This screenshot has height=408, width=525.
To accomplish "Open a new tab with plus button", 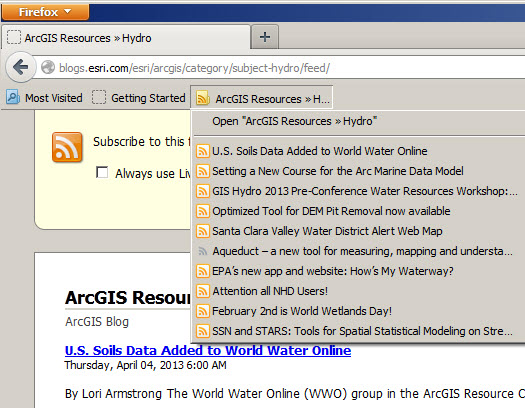I will pos(265,37).
